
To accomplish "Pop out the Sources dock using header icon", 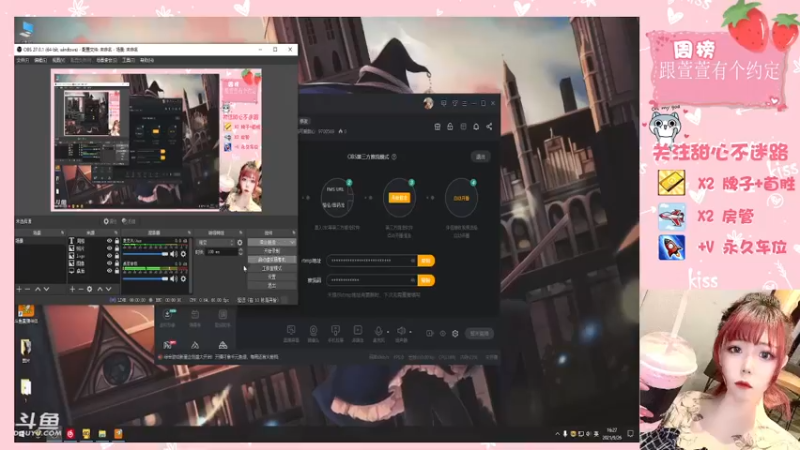I will pyautogui.click(x=116, y=233).
